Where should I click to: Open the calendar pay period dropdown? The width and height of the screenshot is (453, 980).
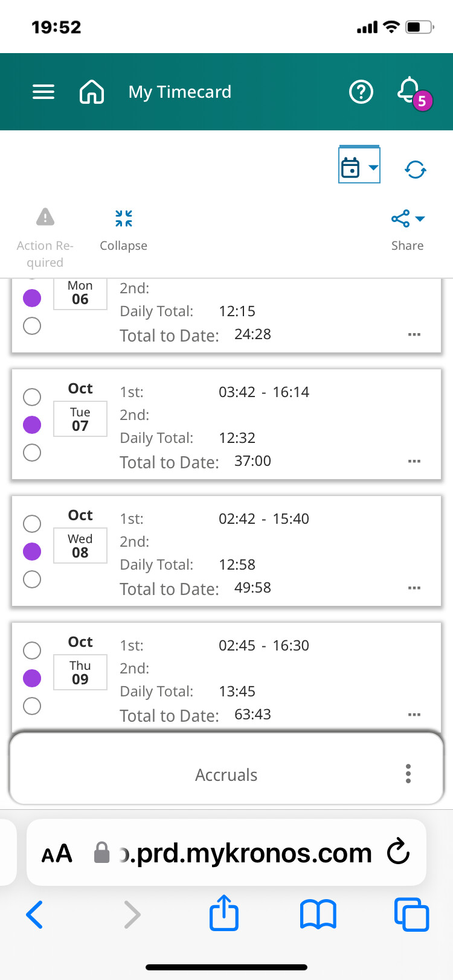pyautogui.click(x=359, y=165)
